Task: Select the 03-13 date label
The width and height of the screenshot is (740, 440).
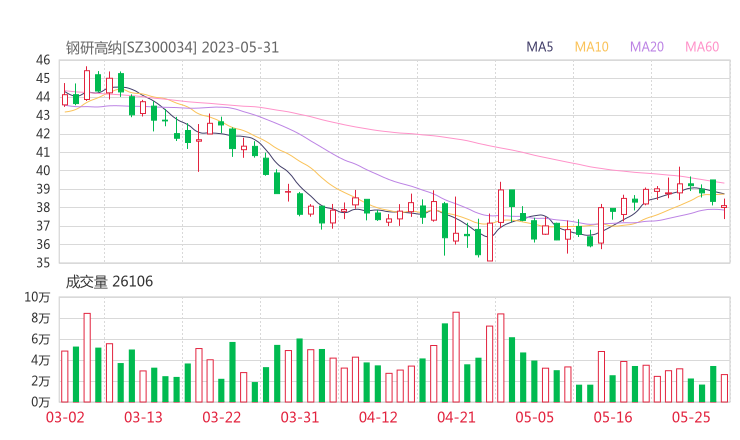Action: [143, 417]
